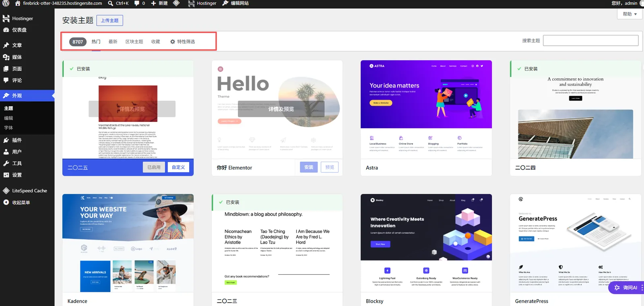This screenshot has height=306, width=644.
Task: Open the firebrick-otter site home link
Action: (58, 3)
